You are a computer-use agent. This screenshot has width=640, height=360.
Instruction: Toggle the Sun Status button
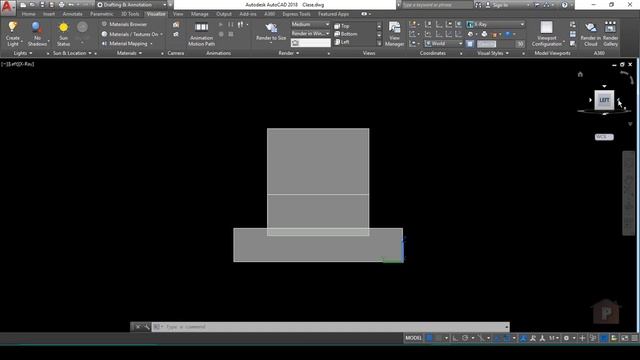[63, 34]
